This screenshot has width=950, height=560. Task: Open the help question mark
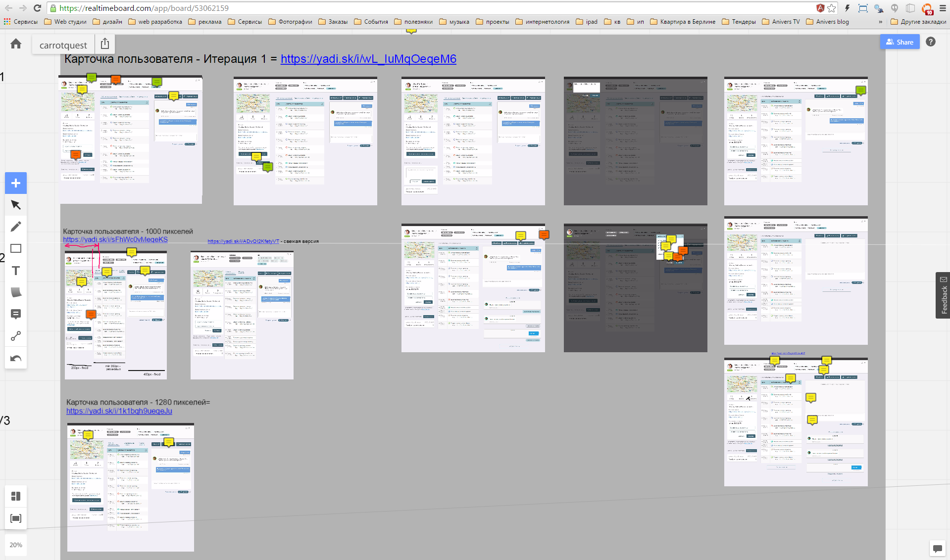pos(931,42)
